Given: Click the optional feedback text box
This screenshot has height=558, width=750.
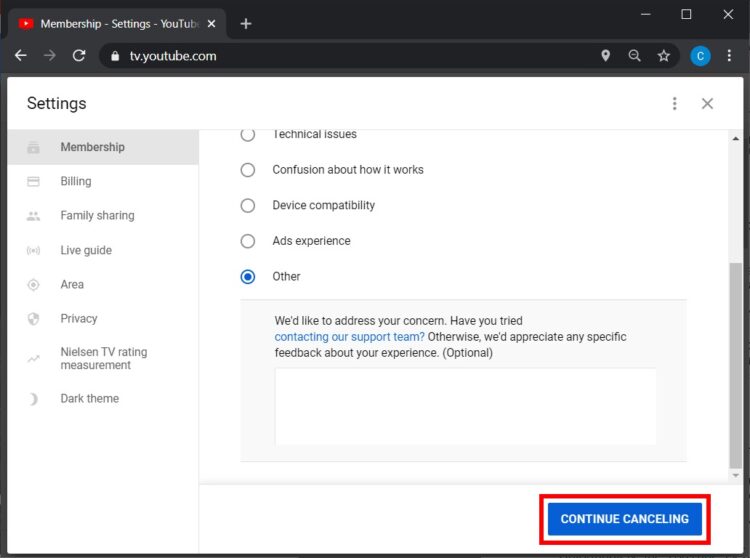Looking at the screenshot, I should 465,406.
